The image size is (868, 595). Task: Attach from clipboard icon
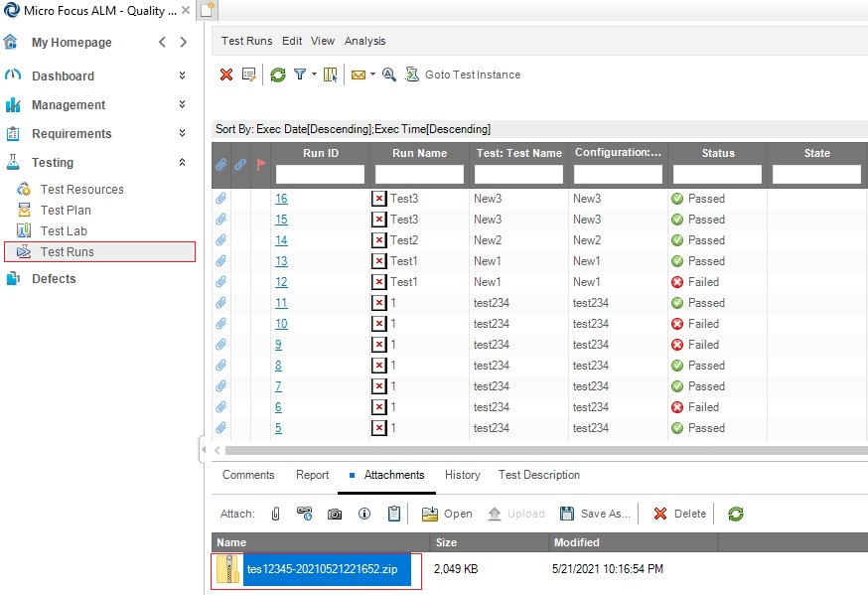393,514
